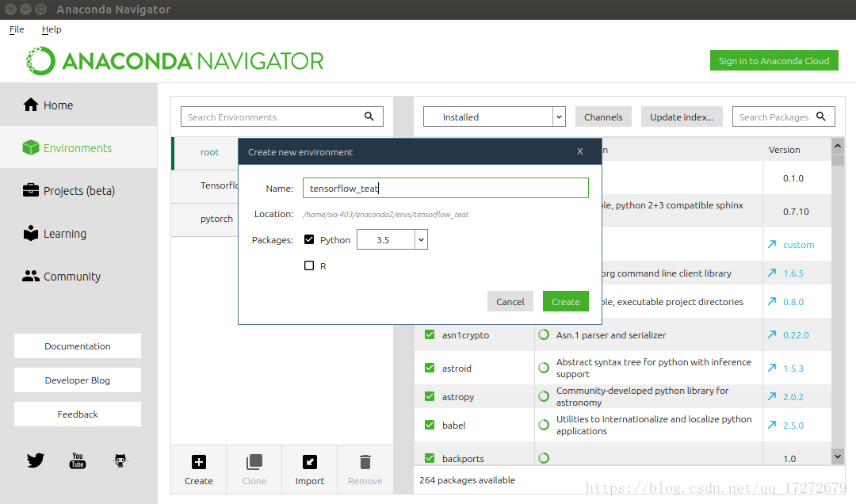Toggle the asn1crypto package checkbox
The image size is (856, 504).
(x=430, y=334)
